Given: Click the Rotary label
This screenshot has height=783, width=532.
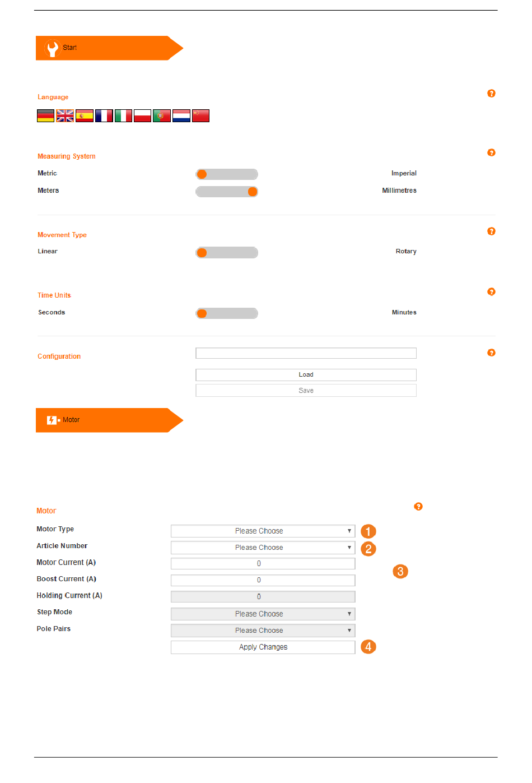Looking at the screenshot, I should coord(406,252).
